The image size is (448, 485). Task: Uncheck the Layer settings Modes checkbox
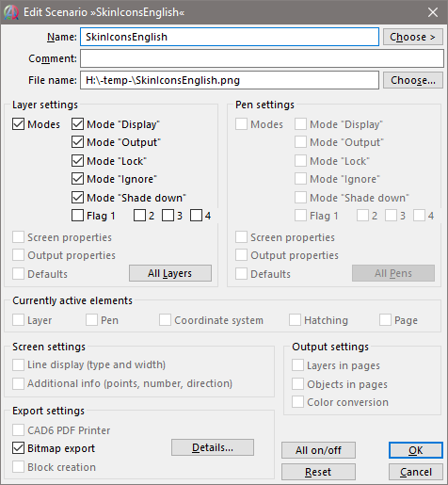coord(18,124)
